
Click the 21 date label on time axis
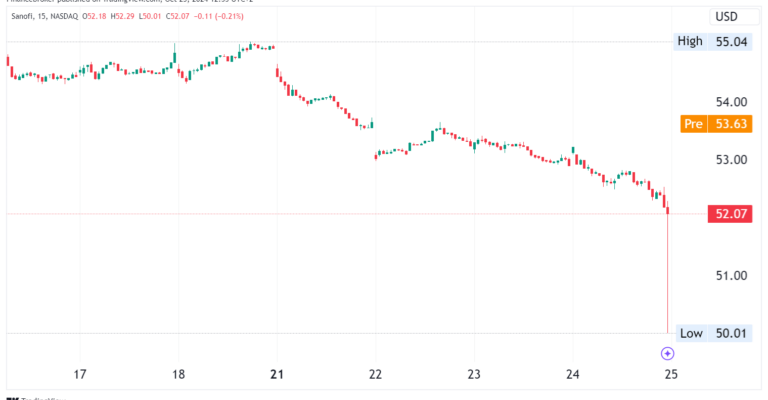[277, 375]
